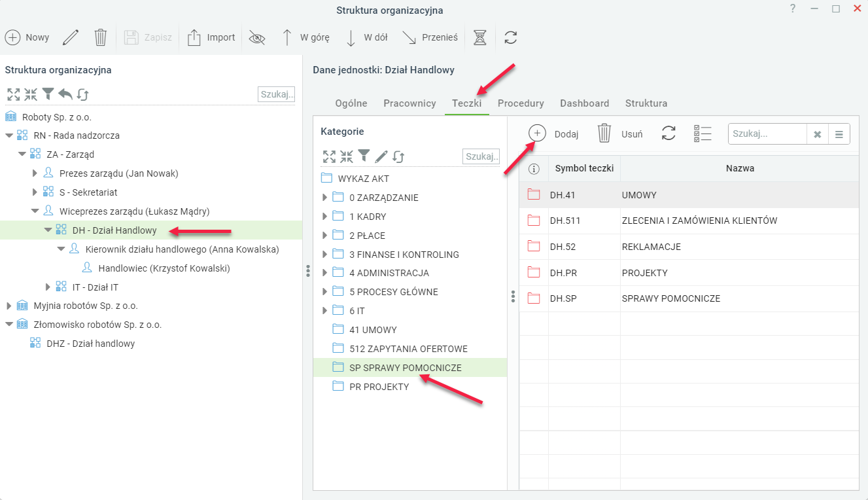Click the hourglass history icon
The height and width of the screenshot is (500, 868).
point(480,37)
